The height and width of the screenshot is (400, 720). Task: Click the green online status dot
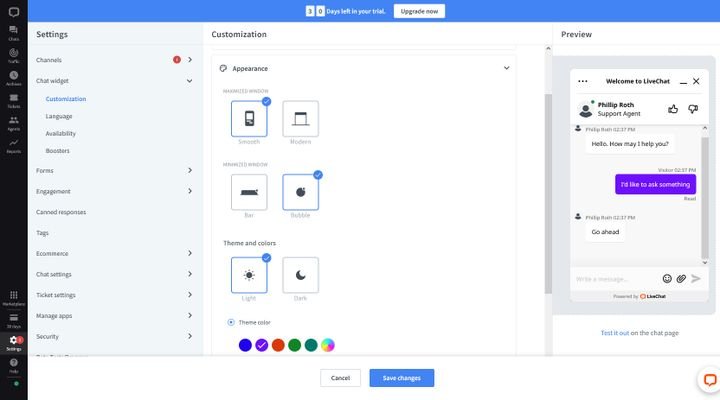[x=16, y=383]
